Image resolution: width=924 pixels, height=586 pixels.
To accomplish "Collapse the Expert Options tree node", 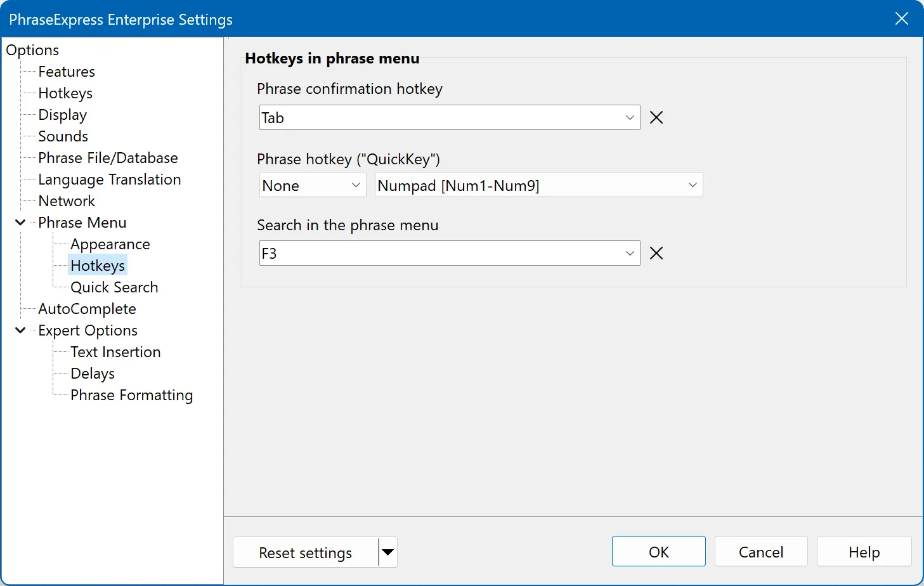I will coord(20,330).
